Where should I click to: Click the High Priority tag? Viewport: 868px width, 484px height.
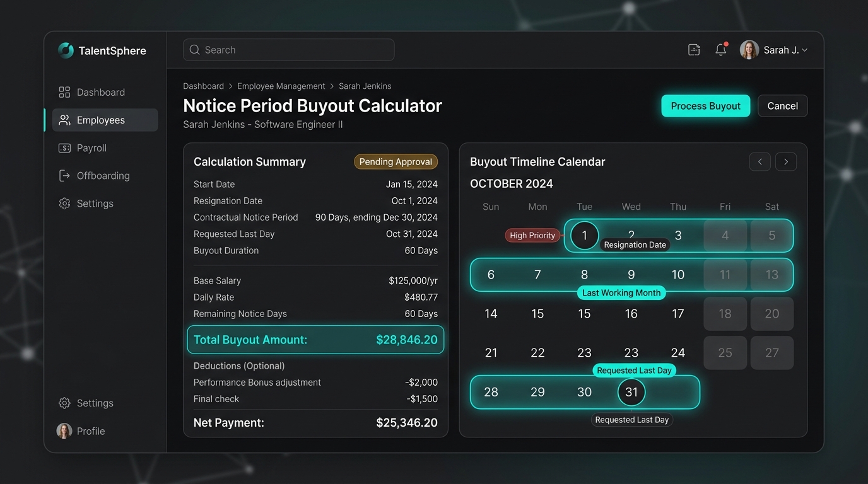click(x=532, y=235)
